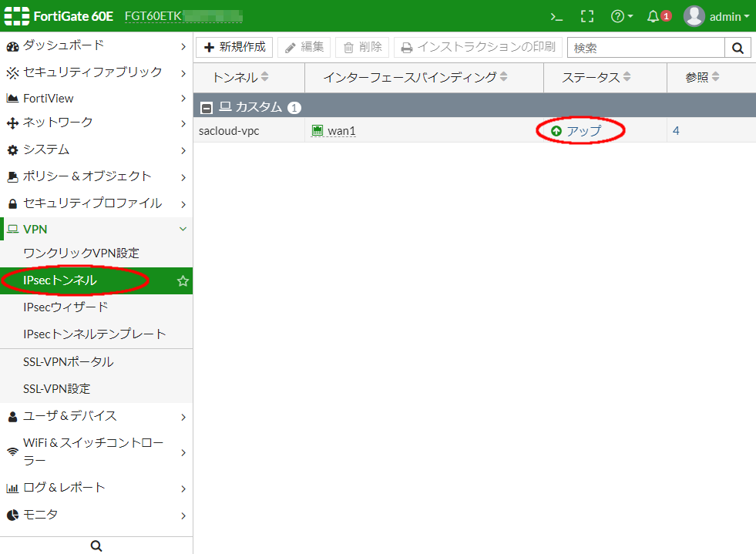Screen dimensions: 756x554
Task: Open the help question mark menu
Action: 617,15
